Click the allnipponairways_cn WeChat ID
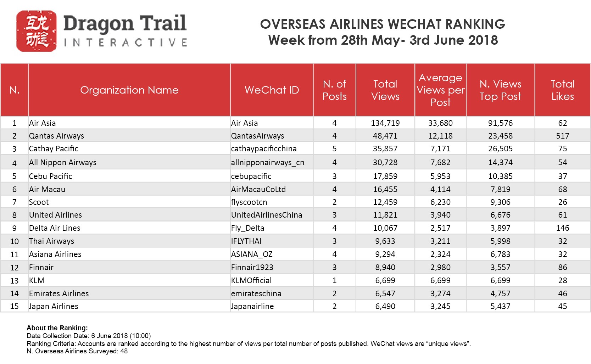 [x=268, y=162]
